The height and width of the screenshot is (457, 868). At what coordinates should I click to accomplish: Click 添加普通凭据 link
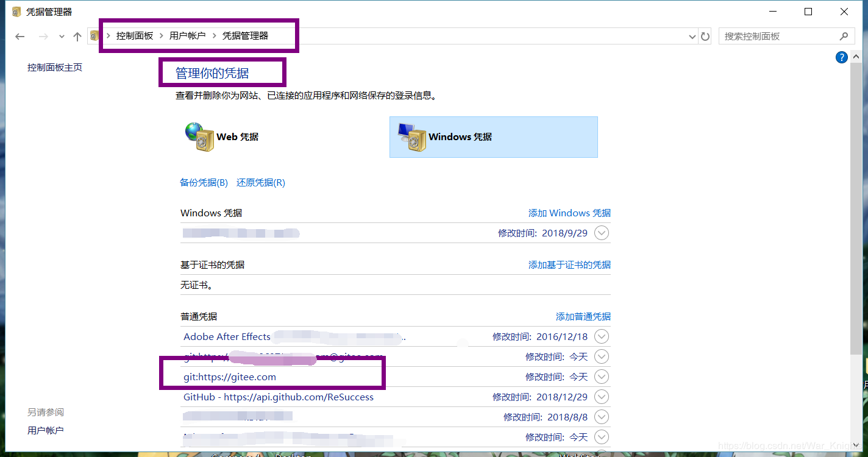[x=583, y=317]
